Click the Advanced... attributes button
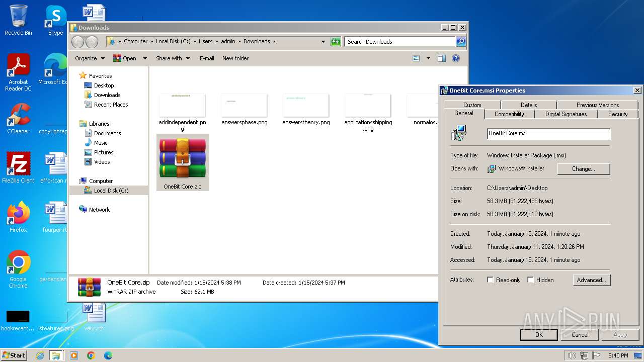Image resolution: width=644 pixels, height=362 pixels. click(x=592, y=280)
